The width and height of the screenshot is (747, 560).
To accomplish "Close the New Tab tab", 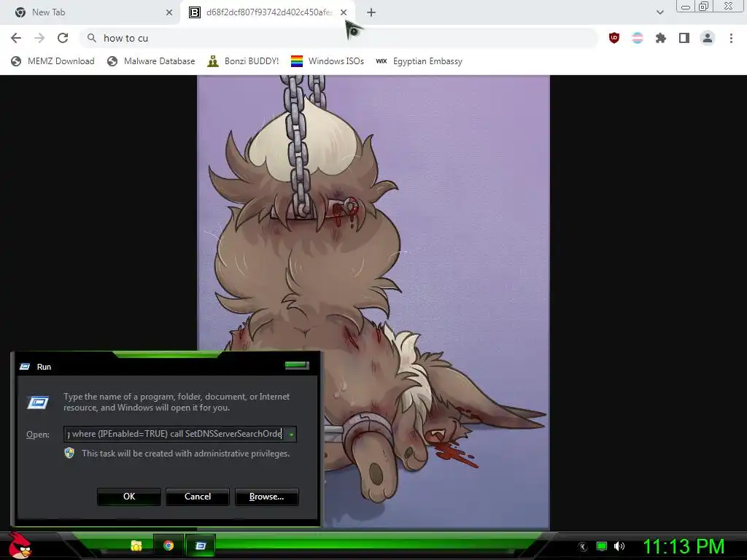I will click(x=169, y=12).
